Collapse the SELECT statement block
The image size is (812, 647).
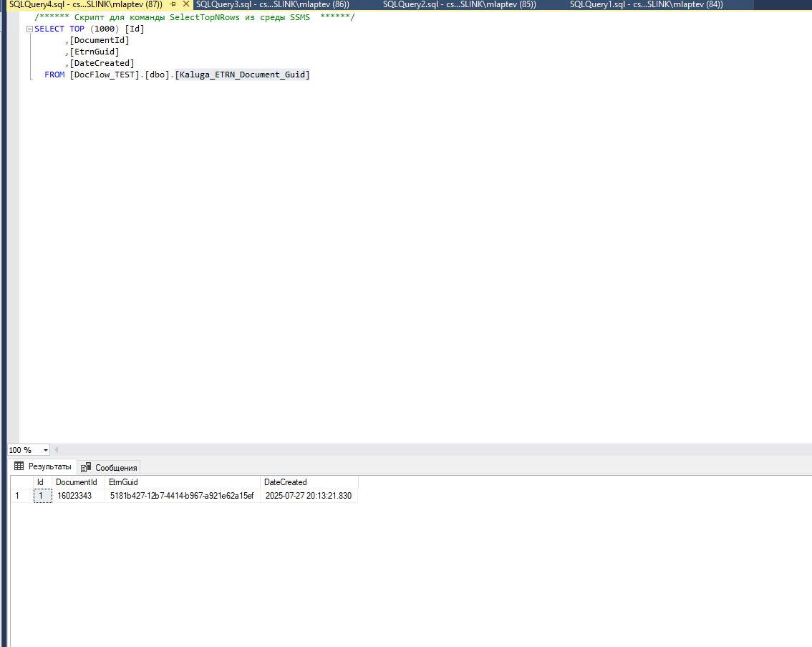click(29, 29)
